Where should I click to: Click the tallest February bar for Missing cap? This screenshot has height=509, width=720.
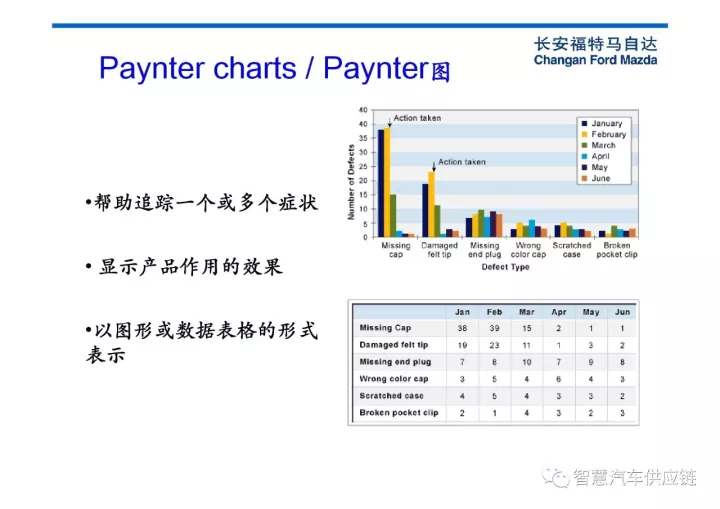tap(387, 182)
